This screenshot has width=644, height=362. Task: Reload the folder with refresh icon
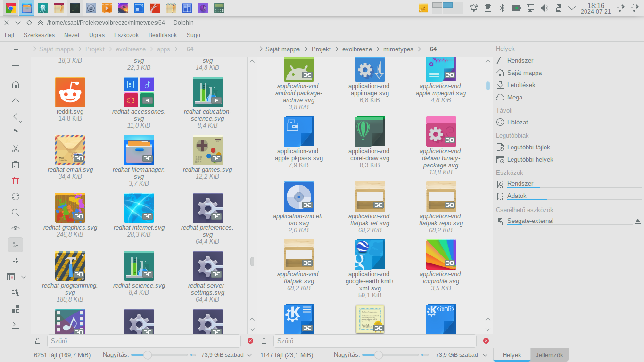(16, 197)
